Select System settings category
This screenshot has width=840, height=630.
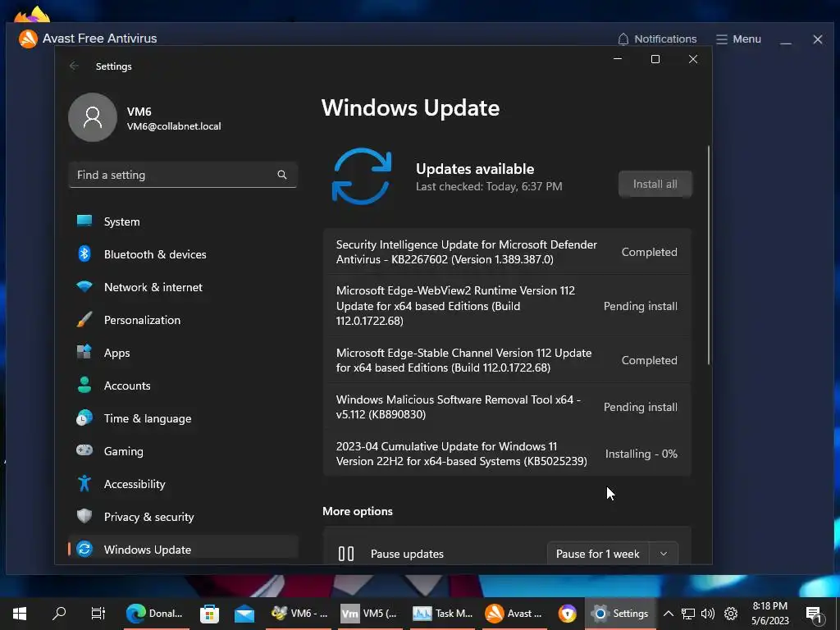click(x=183, y=221)
